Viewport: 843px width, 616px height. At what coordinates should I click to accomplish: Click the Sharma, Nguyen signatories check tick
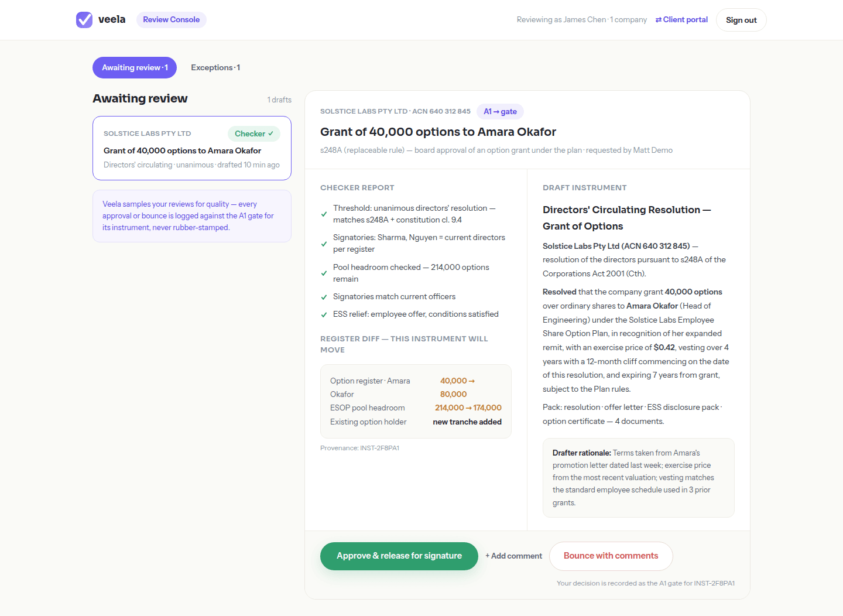click(324, 244)
